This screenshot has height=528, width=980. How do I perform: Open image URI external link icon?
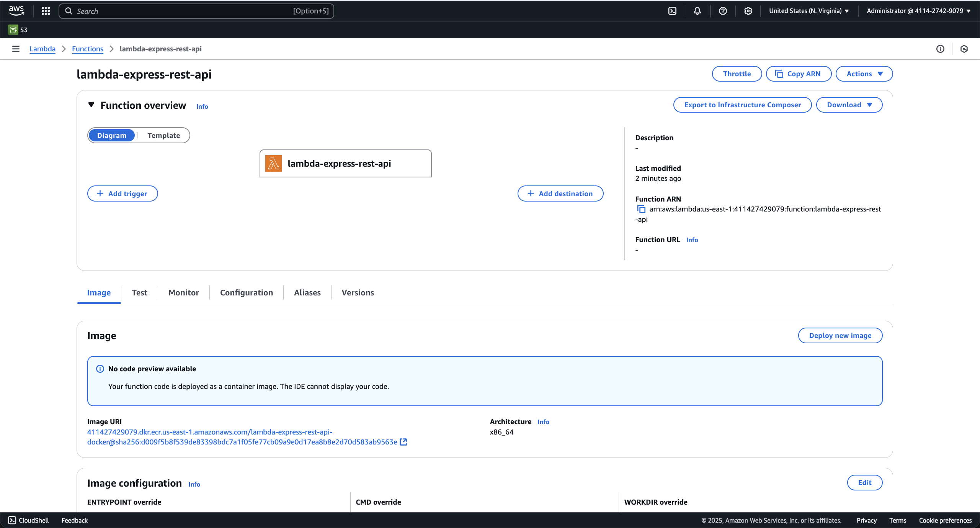tap(403, 442)
